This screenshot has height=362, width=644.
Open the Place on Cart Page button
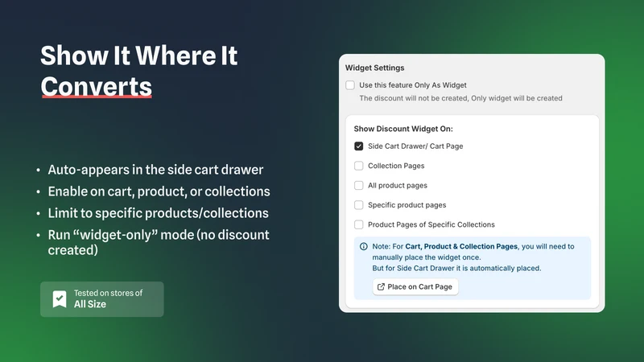415,286
